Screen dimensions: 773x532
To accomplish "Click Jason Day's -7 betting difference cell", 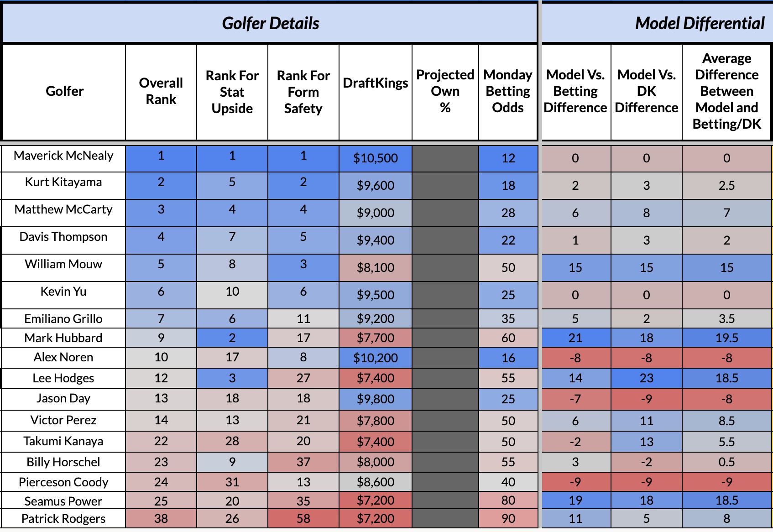I will click(575, 399).
